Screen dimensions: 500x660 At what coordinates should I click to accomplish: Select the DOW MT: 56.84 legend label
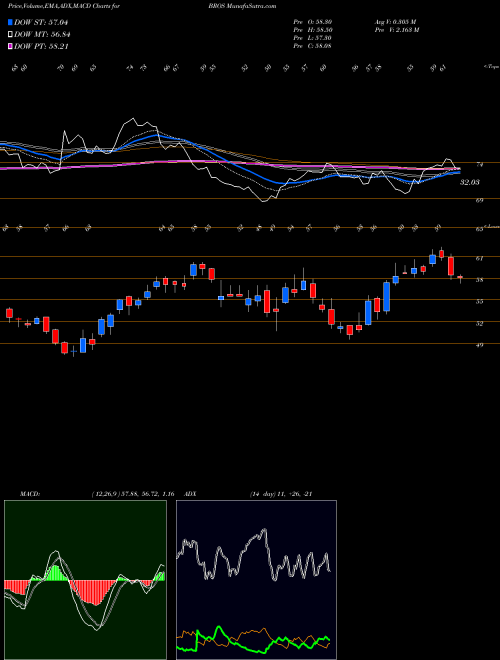pyautogui.click(x=41, y=35)
